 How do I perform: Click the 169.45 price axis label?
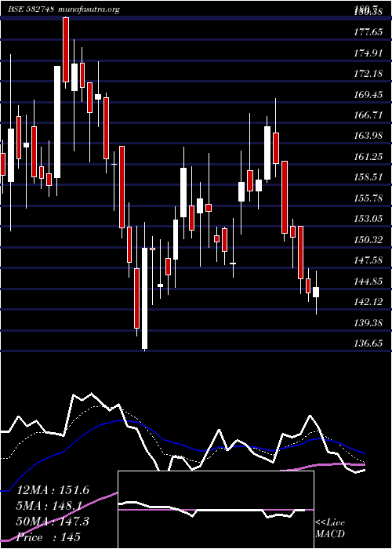click(x=368, y=95)
